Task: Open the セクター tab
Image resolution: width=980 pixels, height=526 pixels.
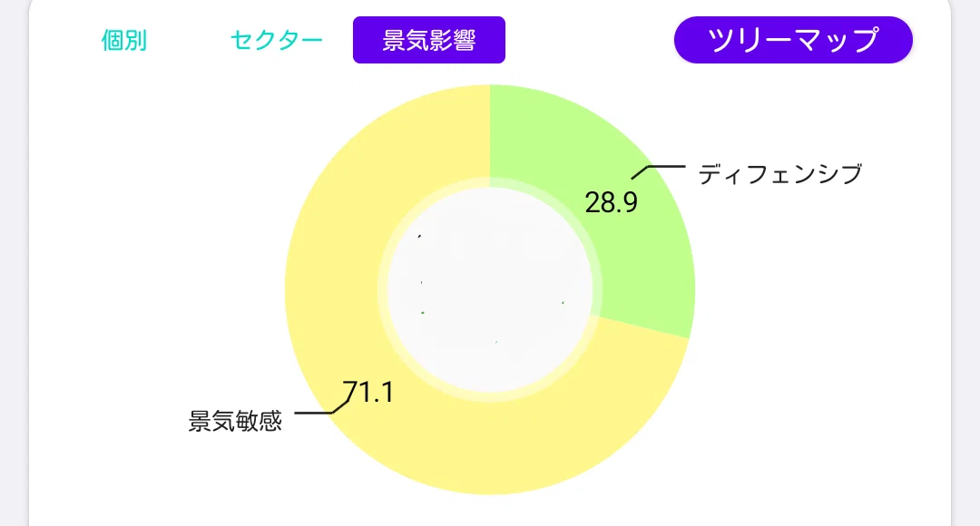Action: point(276,40)
